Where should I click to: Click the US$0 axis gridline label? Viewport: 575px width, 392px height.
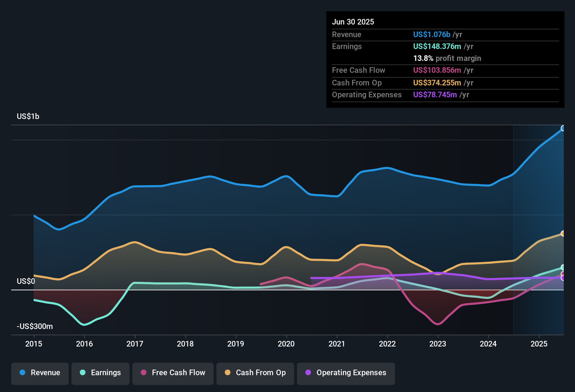[x=26, y=281]
